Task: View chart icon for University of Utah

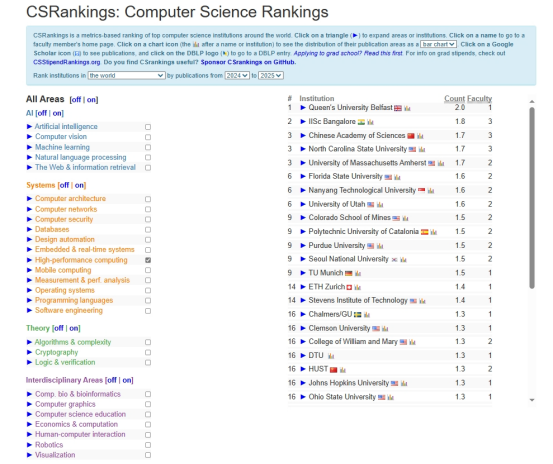Action: pos(380,204)
